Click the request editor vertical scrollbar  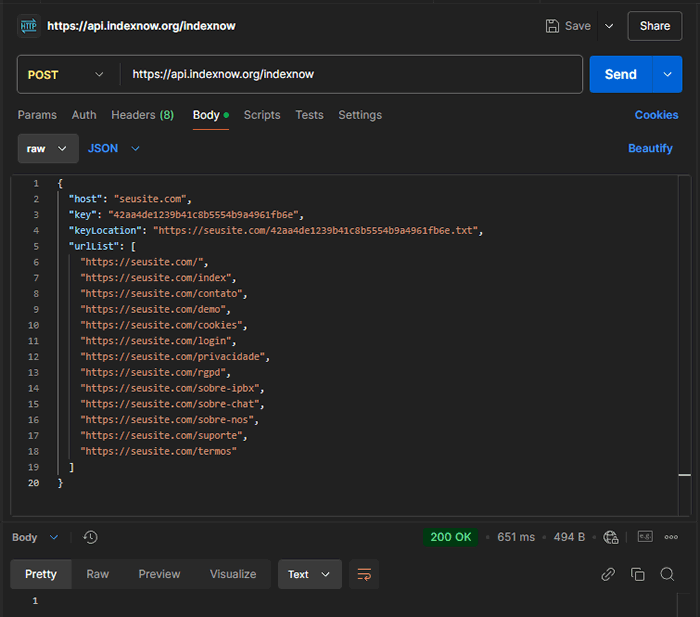[684, 346]
